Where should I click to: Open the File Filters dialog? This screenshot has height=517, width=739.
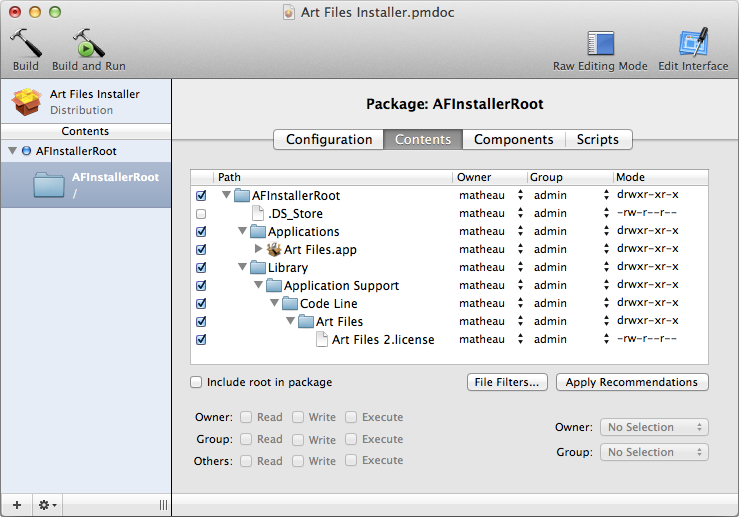(x=507, y=382)
